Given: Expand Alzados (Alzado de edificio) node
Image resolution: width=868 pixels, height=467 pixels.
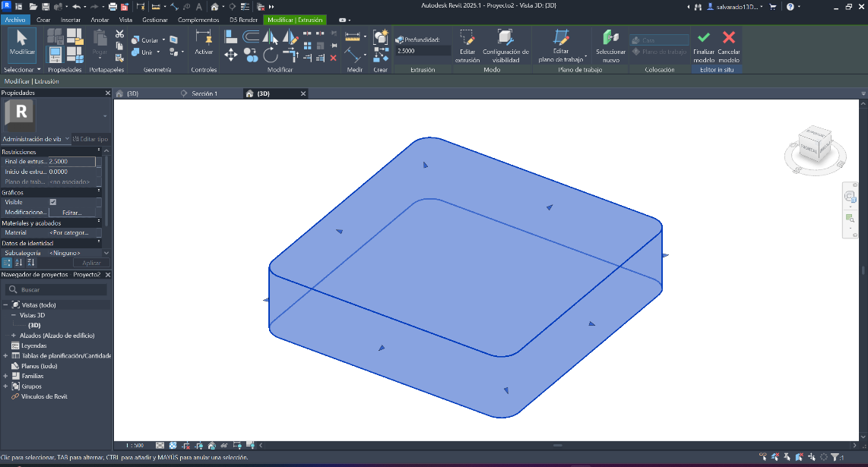Looking at the screenshot, I should tap(13, 336).
